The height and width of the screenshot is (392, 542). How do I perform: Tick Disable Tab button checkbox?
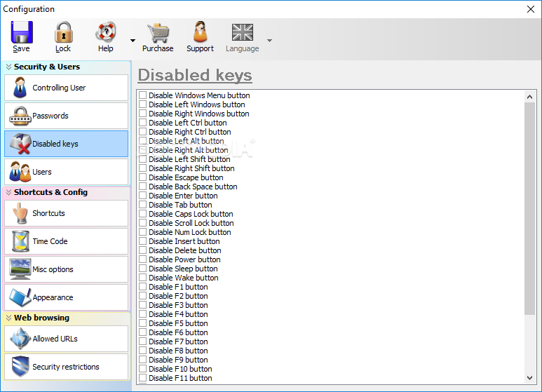143,204
